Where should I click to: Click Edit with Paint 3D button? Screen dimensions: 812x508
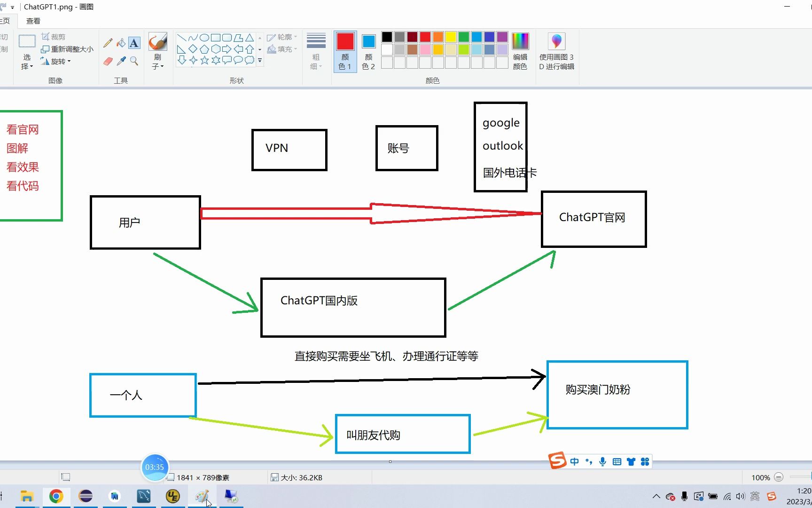[x=556, y=51]
